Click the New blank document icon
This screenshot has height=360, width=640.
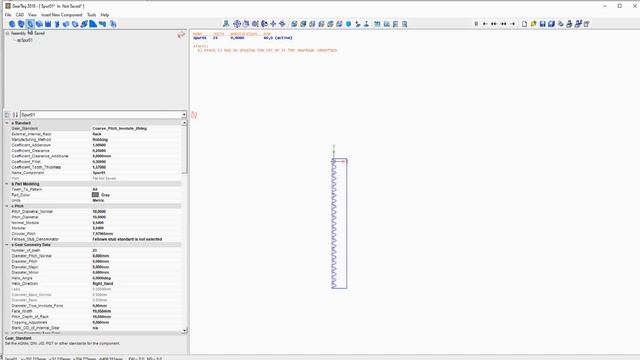click(524, 24)
